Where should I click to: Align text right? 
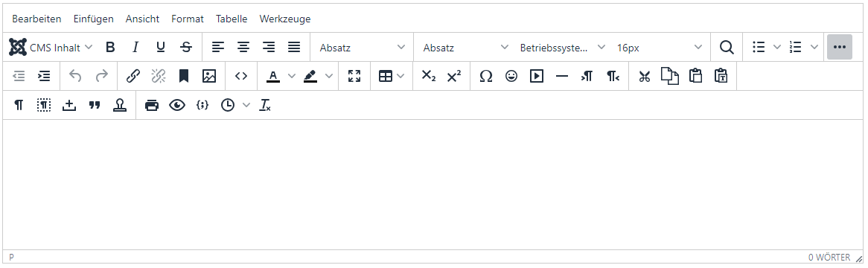pyautogui.click(x=269, y=48)
